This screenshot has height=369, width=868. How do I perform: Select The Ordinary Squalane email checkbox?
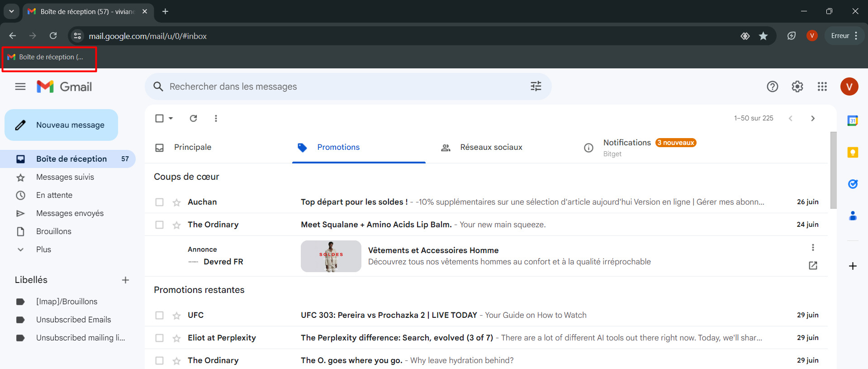(159, 225)
